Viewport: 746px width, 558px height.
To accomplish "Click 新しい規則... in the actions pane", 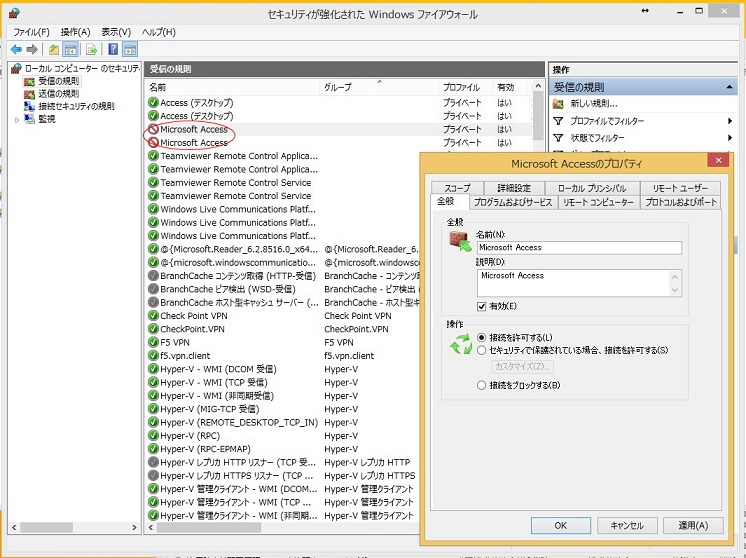I will tap(594, 103).
